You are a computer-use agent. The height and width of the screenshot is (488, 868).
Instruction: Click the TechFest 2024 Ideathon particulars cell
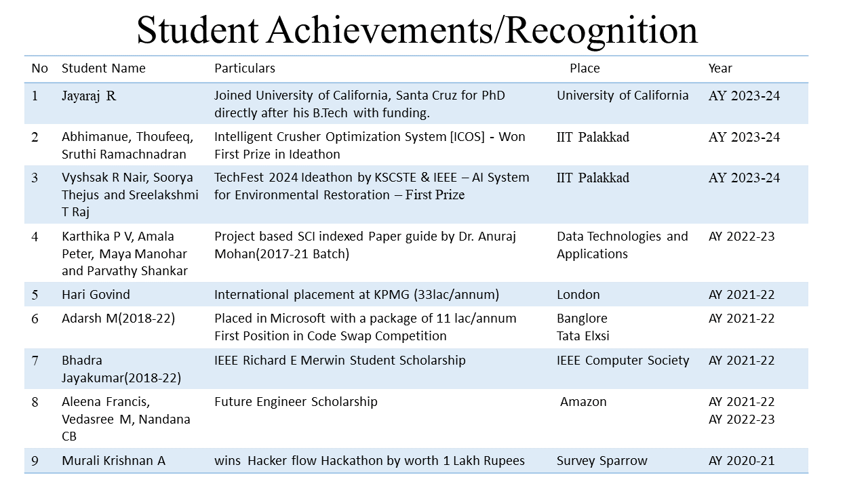pos(372,186)
